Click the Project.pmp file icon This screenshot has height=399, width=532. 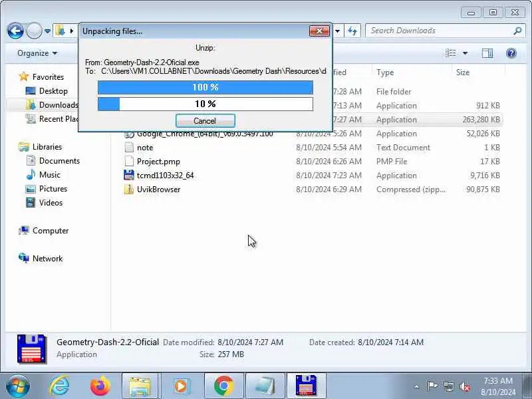pos(129,162)
